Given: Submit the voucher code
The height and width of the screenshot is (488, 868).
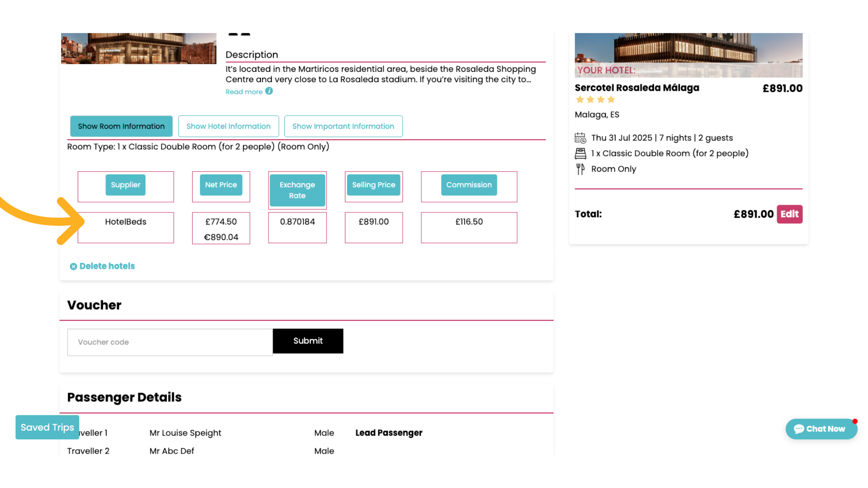Looking at the screenshot, I should tap(308, 341).
